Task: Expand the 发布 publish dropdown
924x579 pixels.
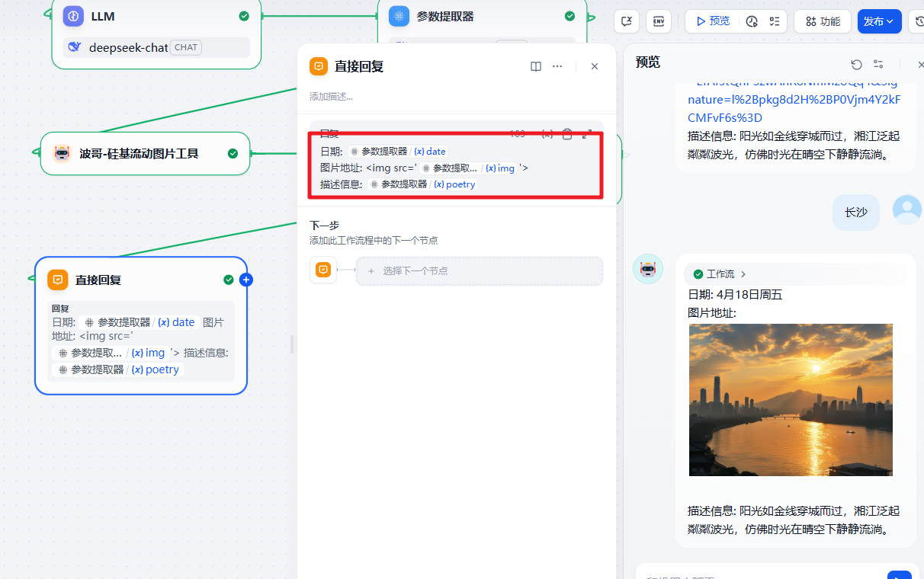Action: [879, 21]
